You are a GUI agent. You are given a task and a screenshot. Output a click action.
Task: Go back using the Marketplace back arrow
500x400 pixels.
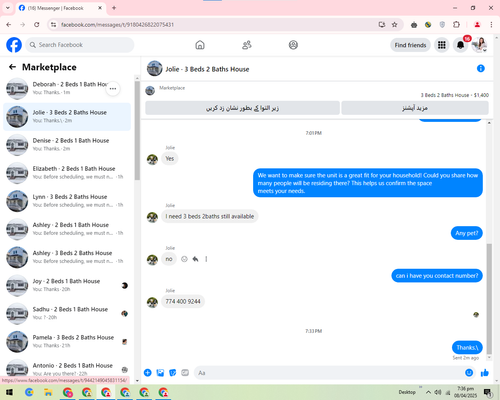coord(12,67)
